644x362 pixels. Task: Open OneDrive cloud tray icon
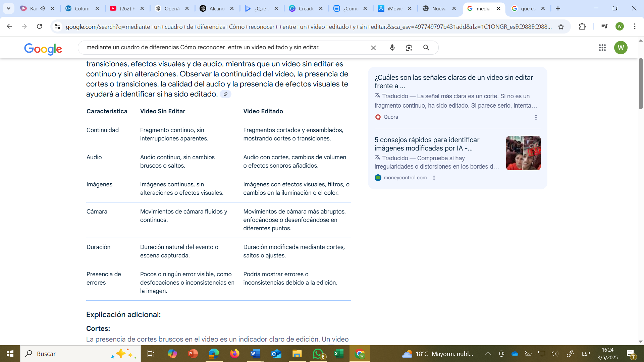click(x=515, y=354)
